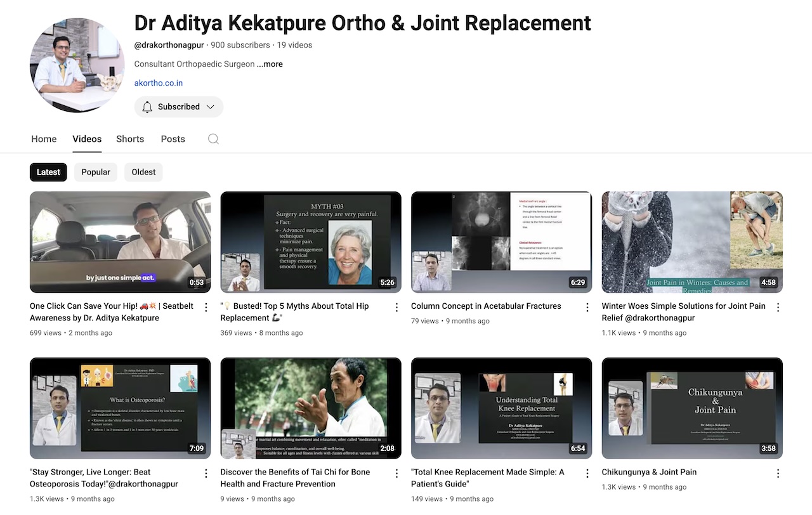Screen dimensions: 812x515
Task: Sort videos by Oldest
Action: [143, 172]
